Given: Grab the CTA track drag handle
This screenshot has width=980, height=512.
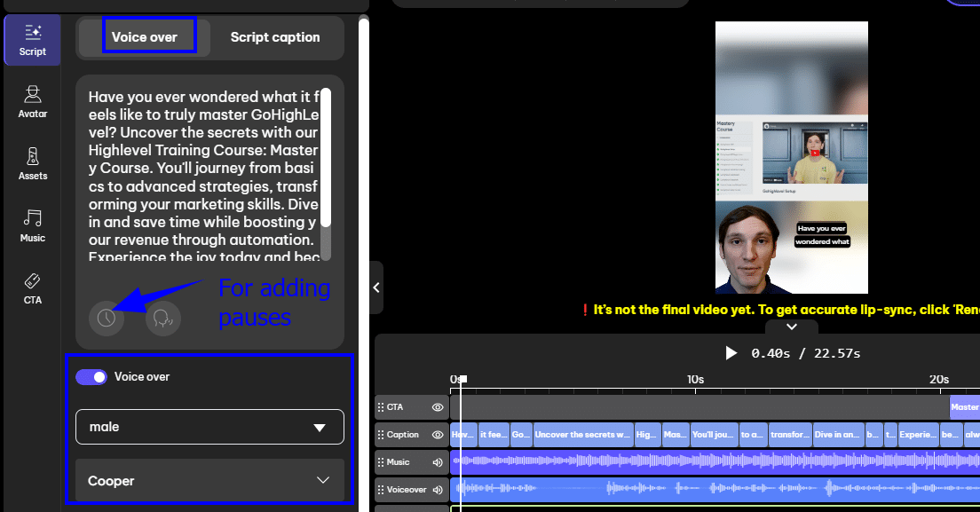Looking at the screenshot, I should pyautogui.click(x=381, y=407).
